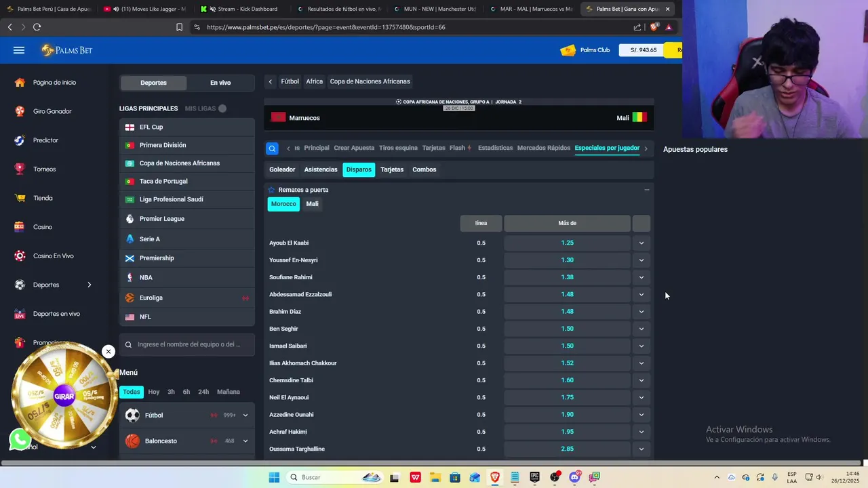Expand Fútbol sport in menu
Image resolution: width=868 pixels, height=488 pixels.
pos(245,415)
